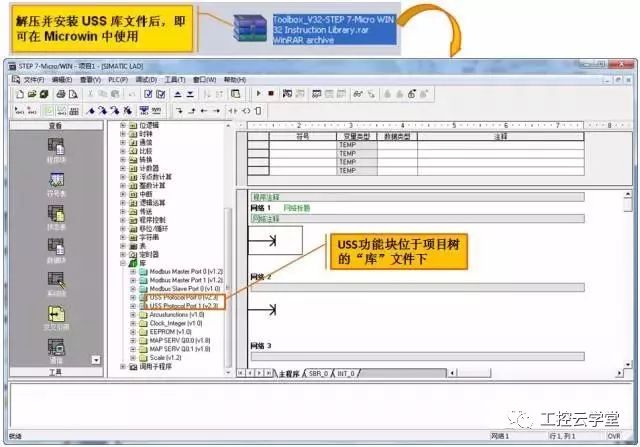Insert Box ladder element icon

258,111
